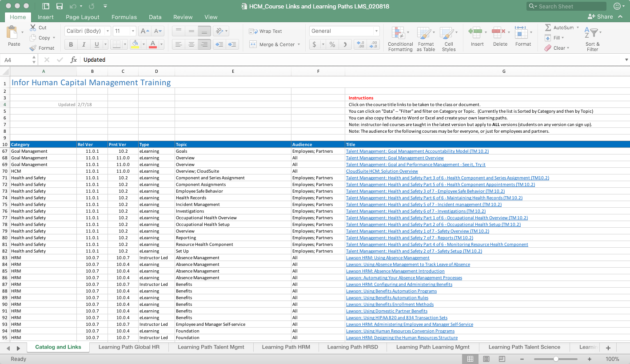630x364 pixels.
Task: Click the Insert cells icon
Action: click(475, 32)
